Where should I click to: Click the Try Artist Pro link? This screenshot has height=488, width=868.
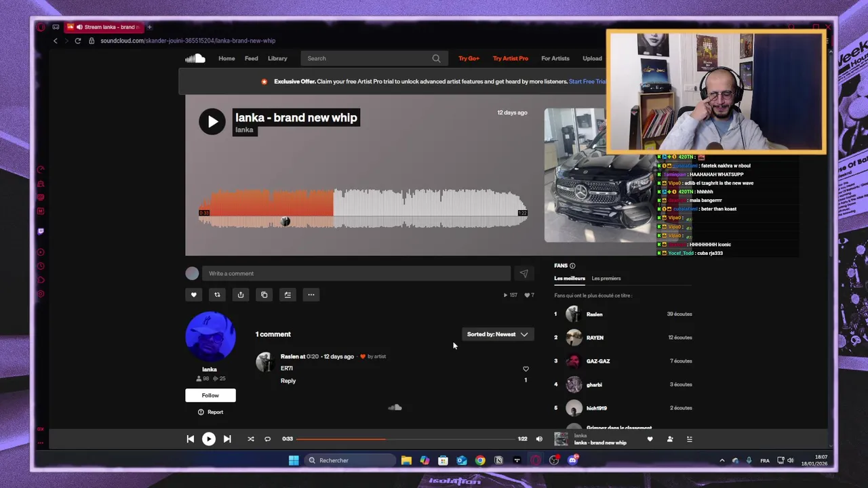click(511, 58)
